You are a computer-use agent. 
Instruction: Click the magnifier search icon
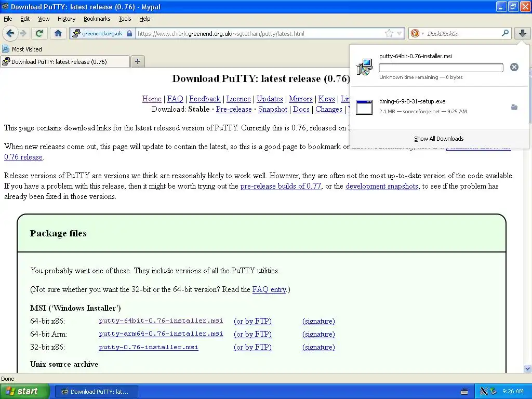coord(505,33)
